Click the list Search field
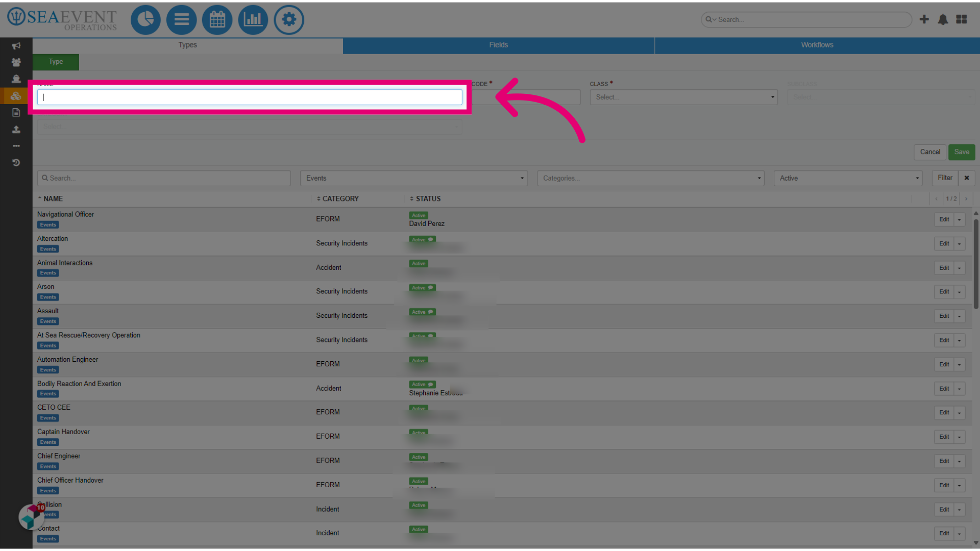 tap(164, 178)
